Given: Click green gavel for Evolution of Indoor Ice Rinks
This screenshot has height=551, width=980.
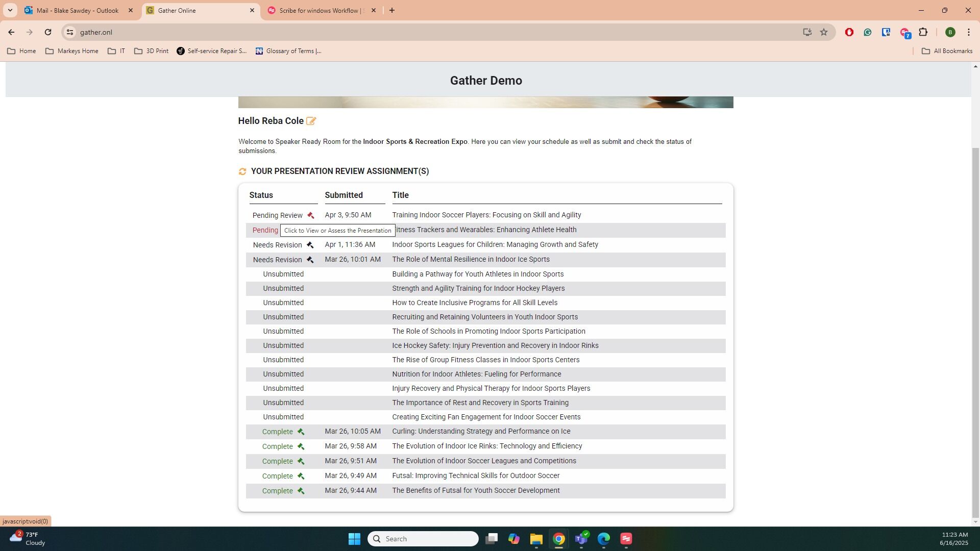Looking at the screenshot, I should point(301,446).
